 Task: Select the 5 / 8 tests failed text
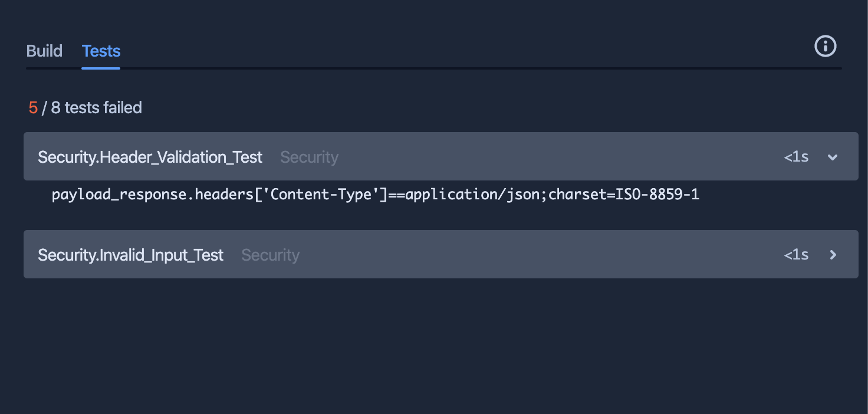84,107
